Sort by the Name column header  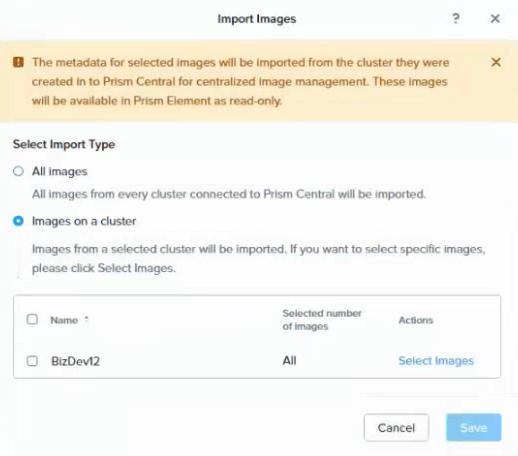pyautogui.click(x=64, y=320)
